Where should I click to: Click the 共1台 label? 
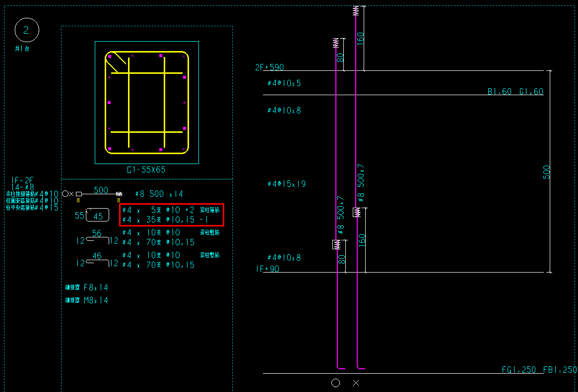click(22, 49)
